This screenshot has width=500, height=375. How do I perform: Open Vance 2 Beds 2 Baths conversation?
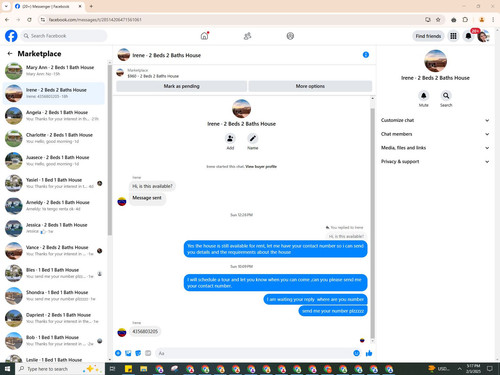(53, 251)
